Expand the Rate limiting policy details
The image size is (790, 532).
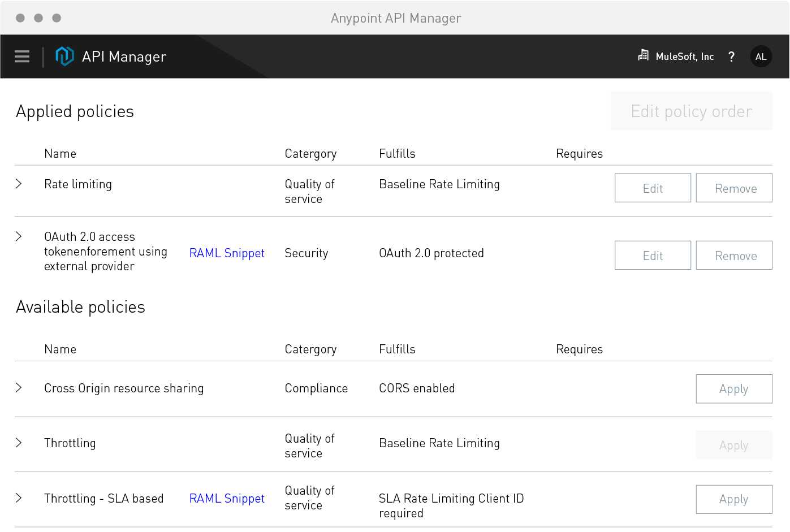tap(19, 183)
